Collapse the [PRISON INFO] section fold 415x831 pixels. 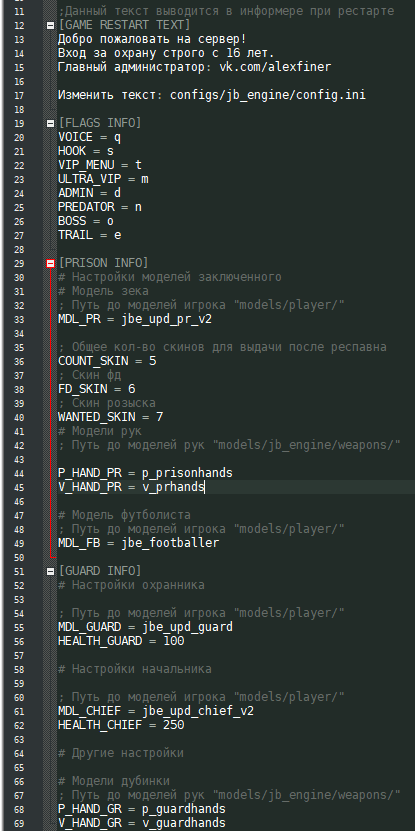tap(50, 263)
